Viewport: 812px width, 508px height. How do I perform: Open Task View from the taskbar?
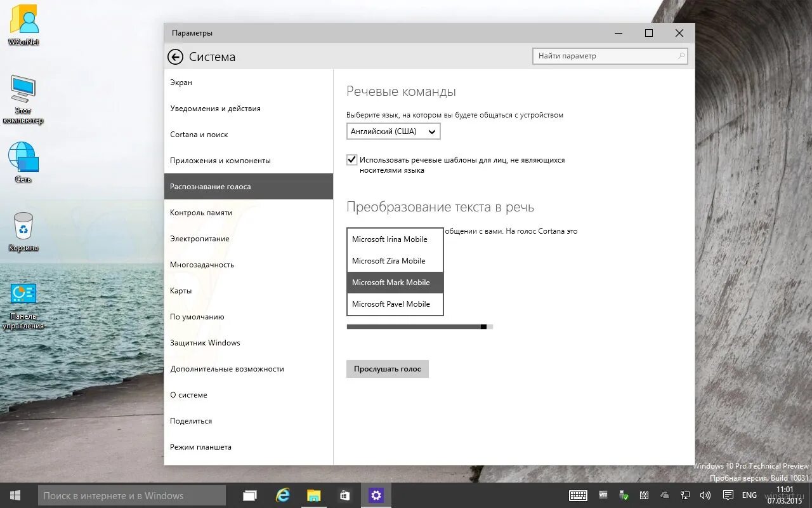[249, 495]
